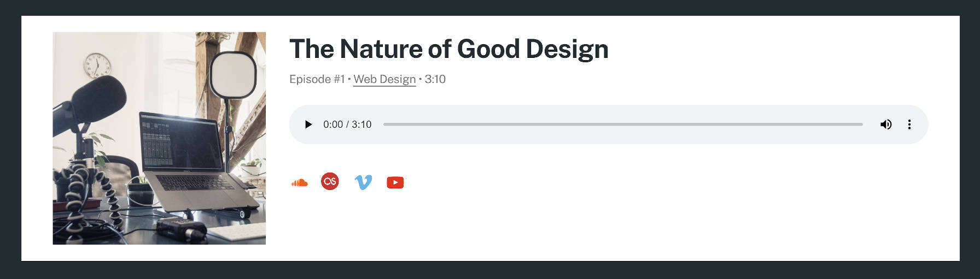Mute the audio player volume

point(885,124)
